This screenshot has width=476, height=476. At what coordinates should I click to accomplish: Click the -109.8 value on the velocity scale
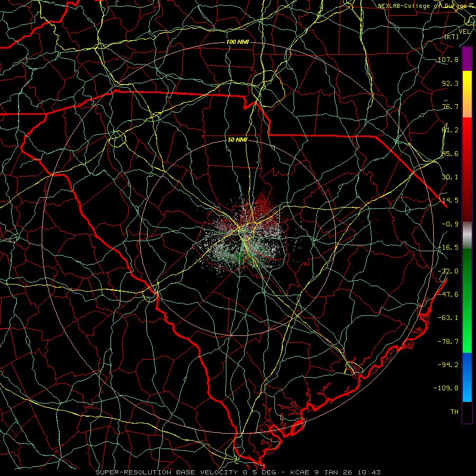[x=446, y=388]
